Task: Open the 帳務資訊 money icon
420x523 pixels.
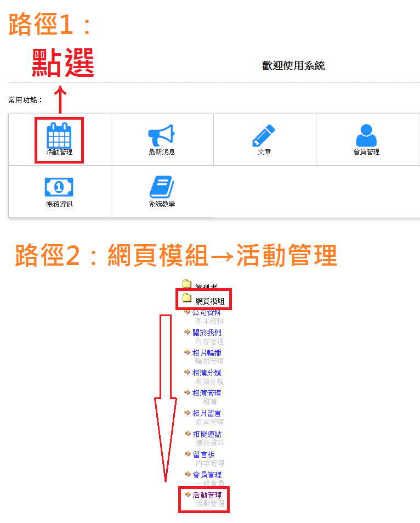Action: 59,188
